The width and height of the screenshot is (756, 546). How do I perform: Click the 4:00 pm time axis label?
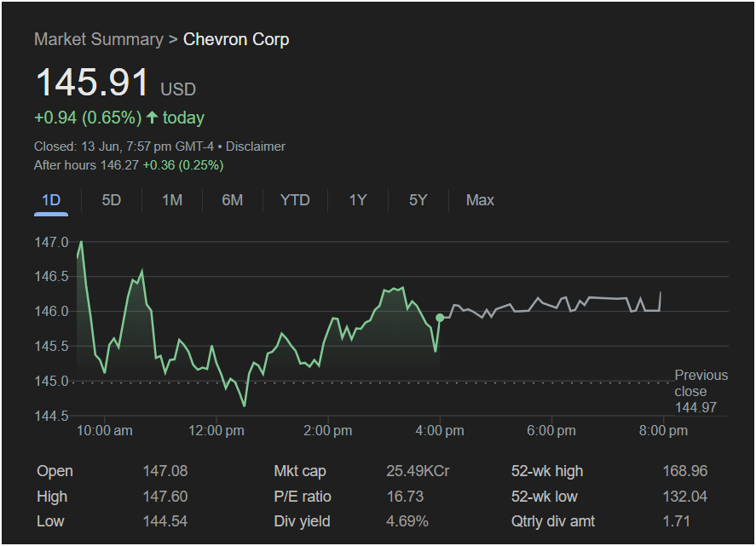pyautogui.click(x=440, y=430)
